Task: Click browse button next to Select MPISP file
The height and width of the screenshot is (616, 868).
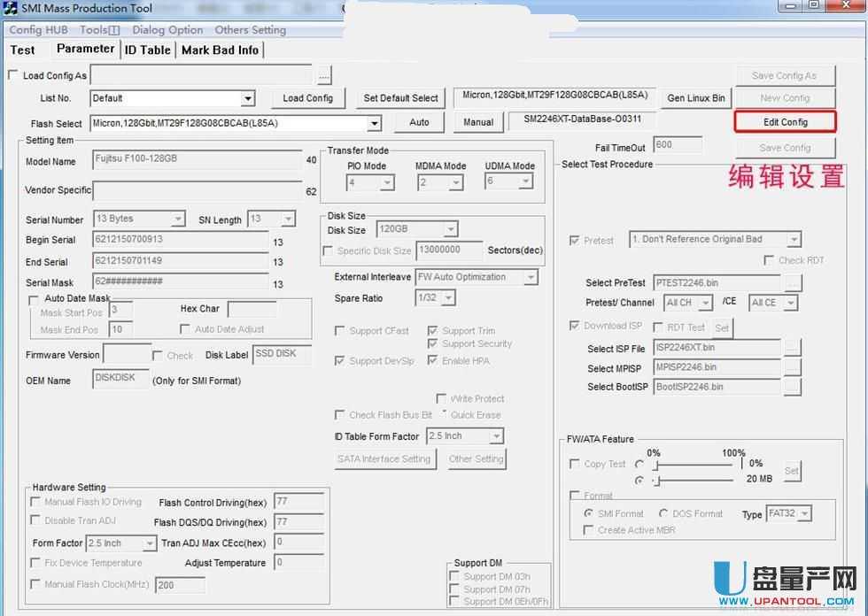Action: (x=792, y=367)
